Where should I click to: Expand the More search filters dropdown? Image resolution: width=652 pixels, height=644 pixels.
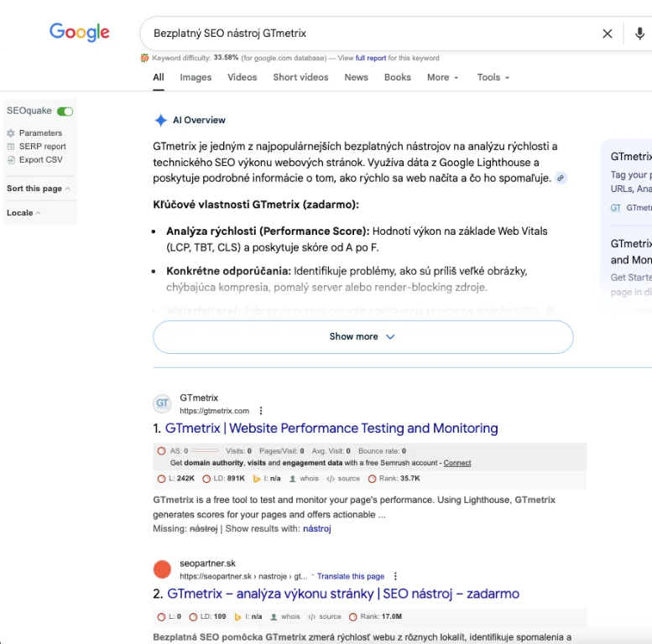[442, 77]
